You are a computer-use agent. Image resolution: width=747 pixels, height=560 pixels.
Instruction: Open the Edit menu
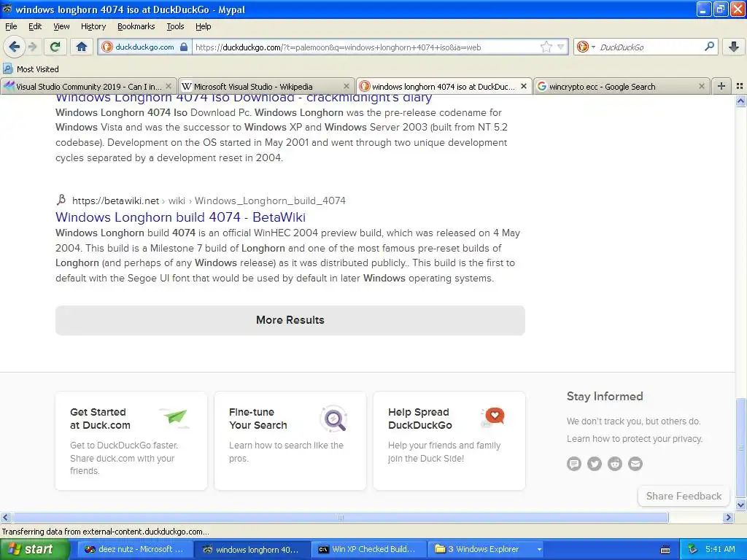tap(35, 26)
